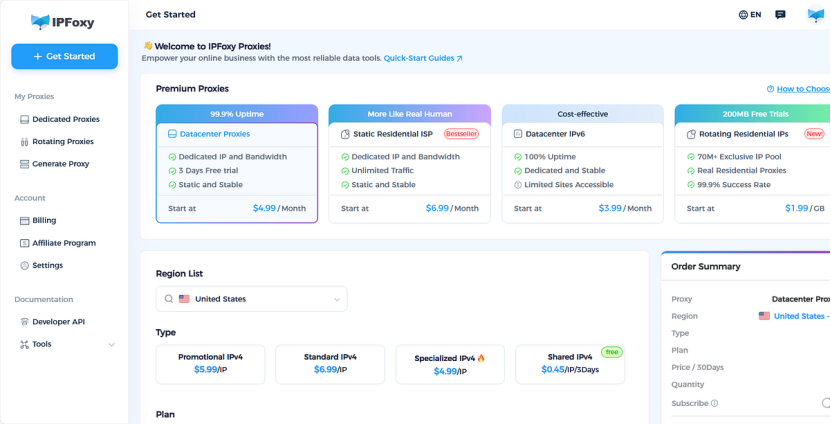Open region dropdown in Order Summary

click(x=794, y=316)
